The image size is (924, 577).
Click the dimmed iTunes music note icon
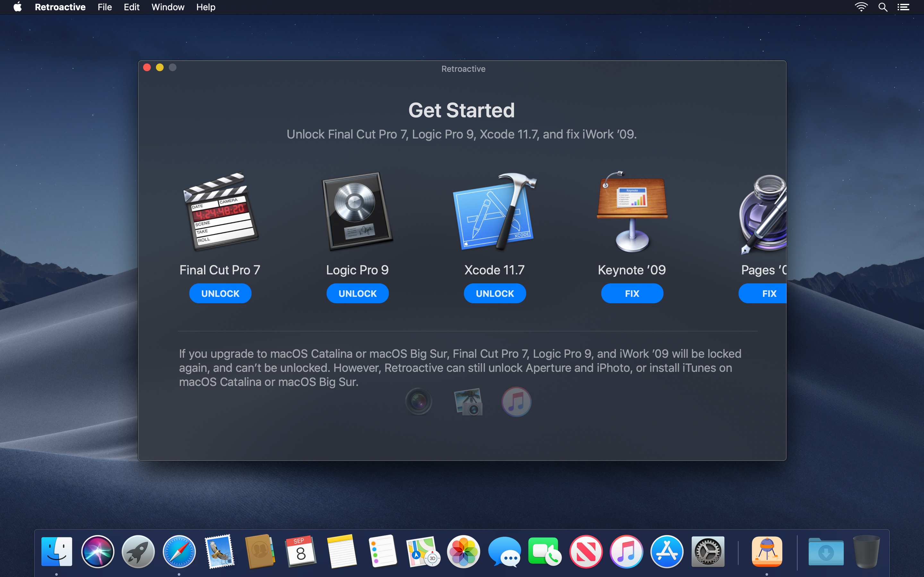pos(516,401)
